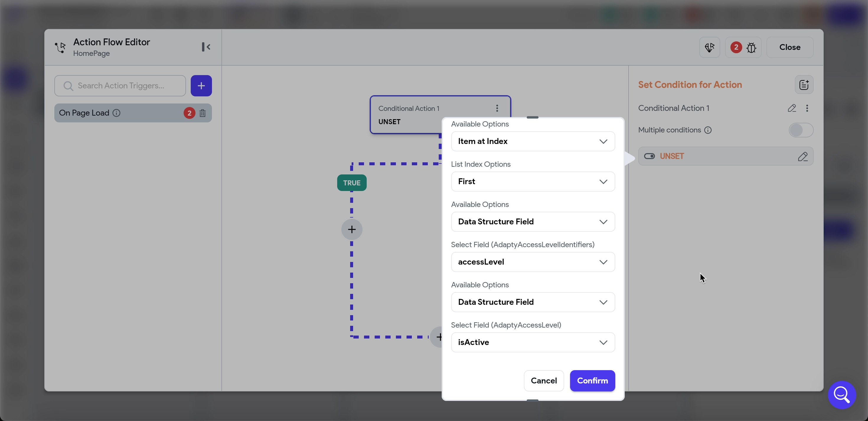Delete the On Page Load trigger
This screenshot has width=868, height=421.
[203, 113]
